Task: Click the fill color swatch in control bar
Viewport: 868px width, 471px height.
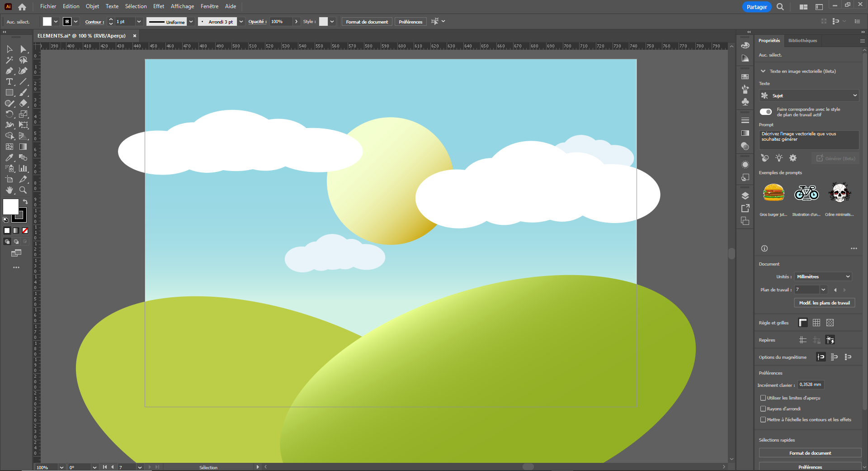Action: tap(47, 22)
